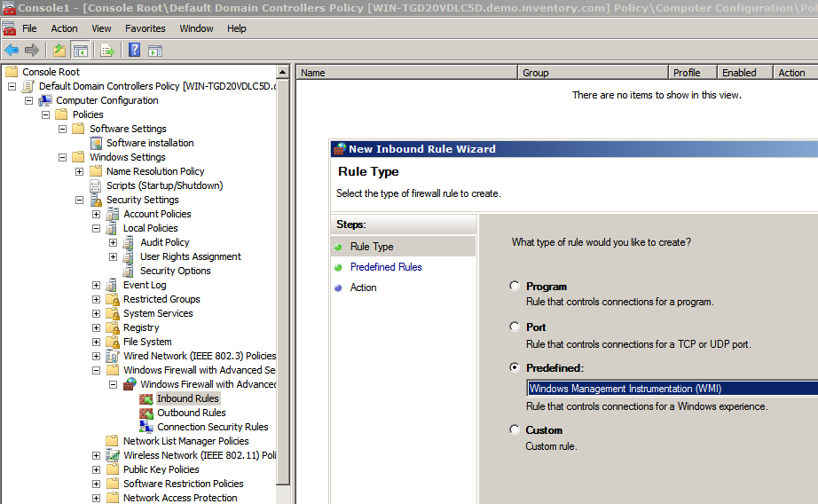
Task: Select the Custom rule type radio button
Action: point(515,429)
